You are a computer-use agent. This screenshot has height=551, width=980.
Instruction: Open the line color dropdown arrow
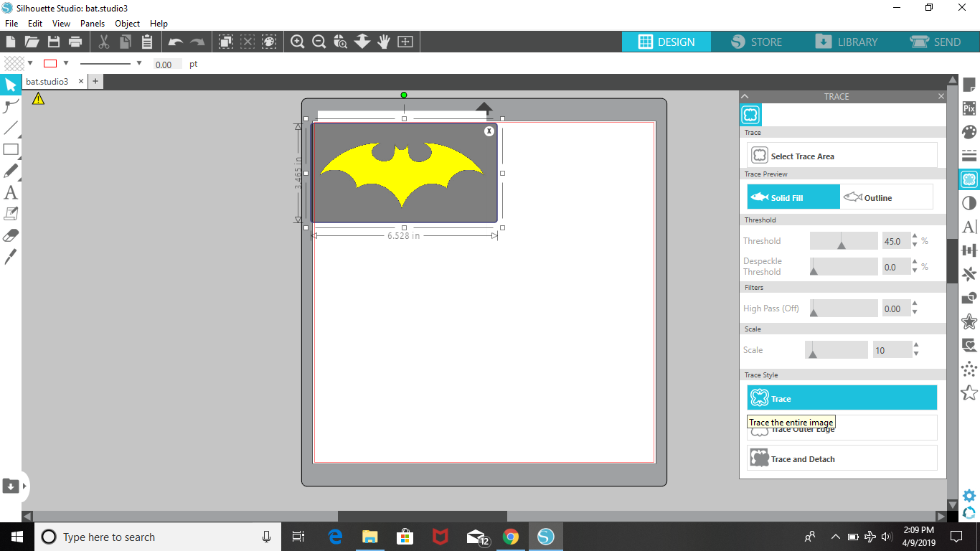[66, 63]
